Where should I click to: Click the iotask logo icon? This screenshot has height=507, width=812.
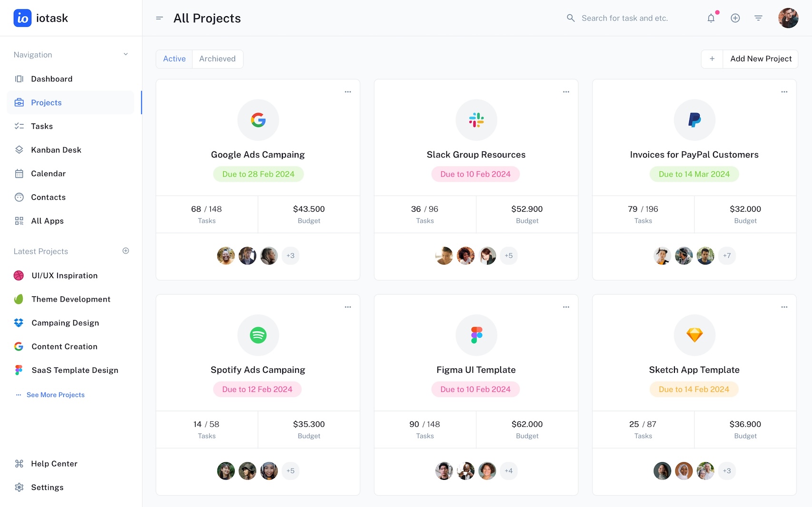click(x=22, y=18)
